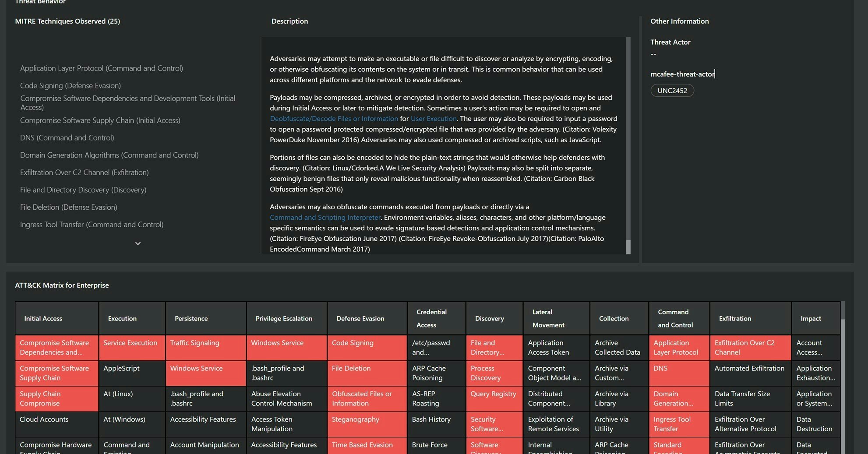The image size is (868, 454).
Task: Click the Defense Evasion column header
Action: 367,318
